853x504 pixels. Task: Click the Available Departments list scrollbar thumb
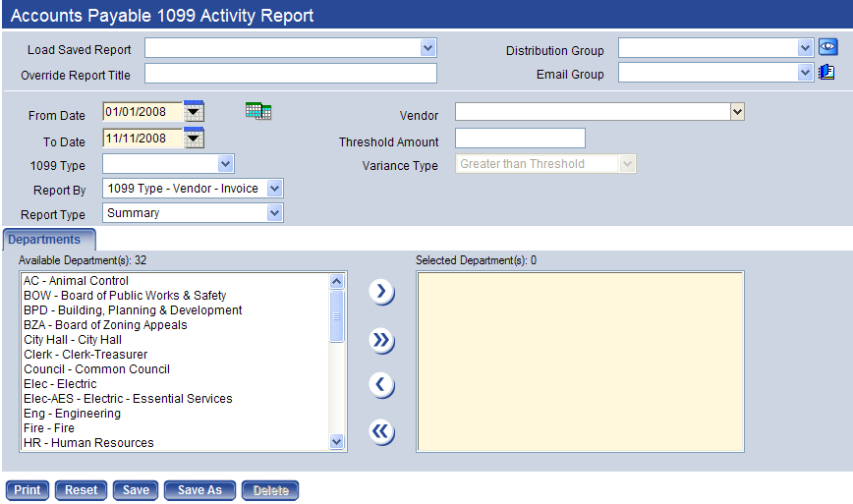tap(337, 316)
